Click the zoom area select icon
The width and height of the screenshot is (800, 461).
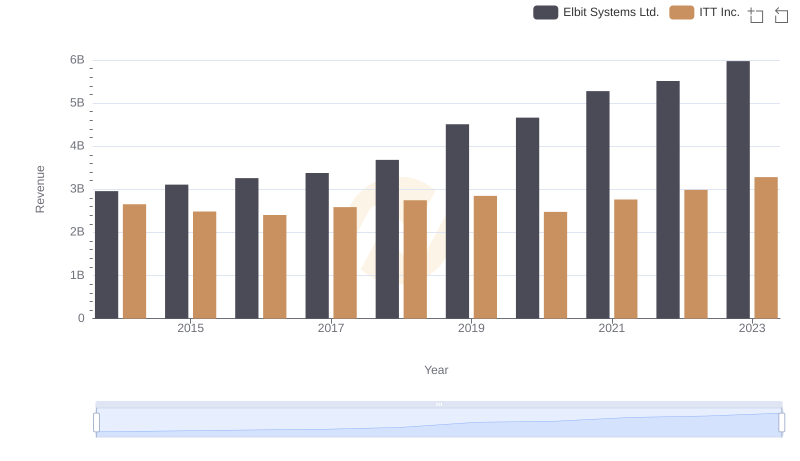[756, 15]
